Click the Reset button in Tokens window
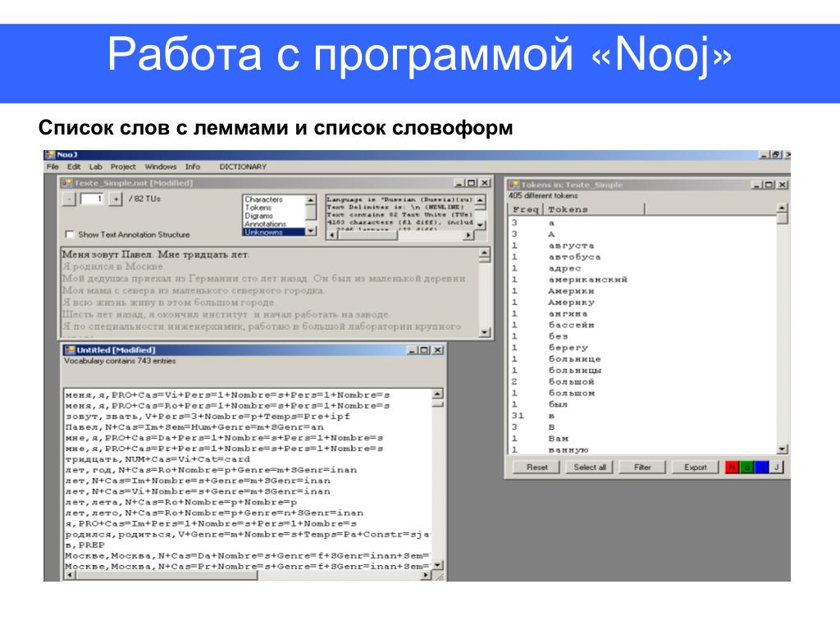 (x=536, y=467)
